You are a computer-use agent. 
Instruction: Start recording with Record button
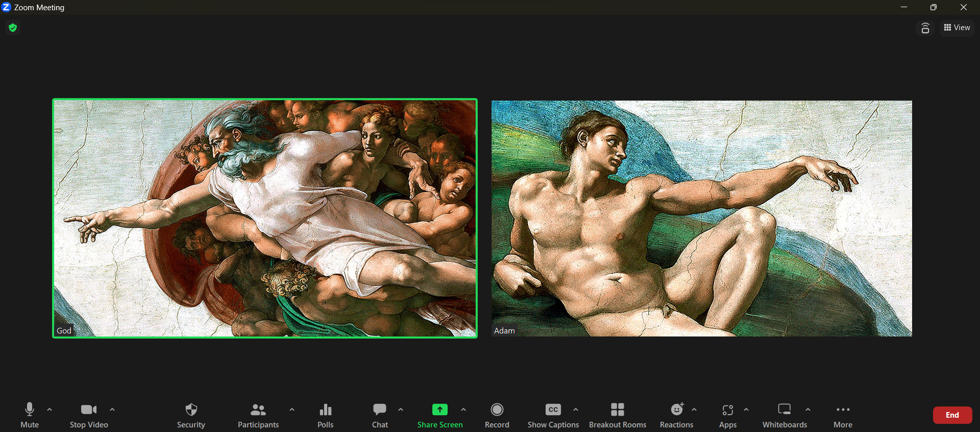point(497,415)
